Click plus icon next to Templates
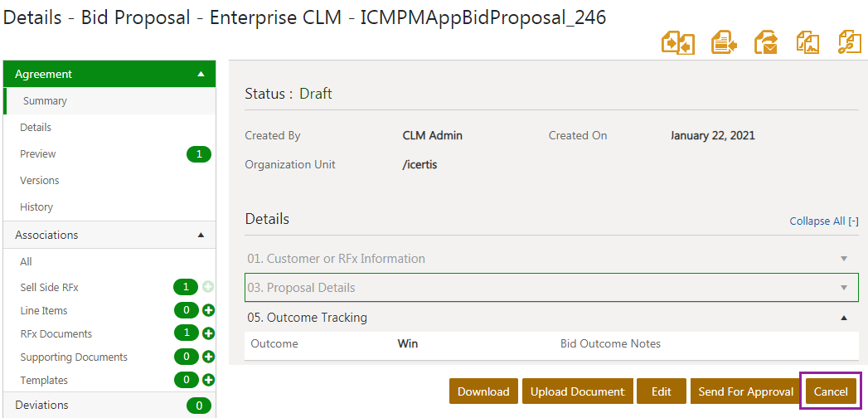868x418 pixels. (209, 381)
